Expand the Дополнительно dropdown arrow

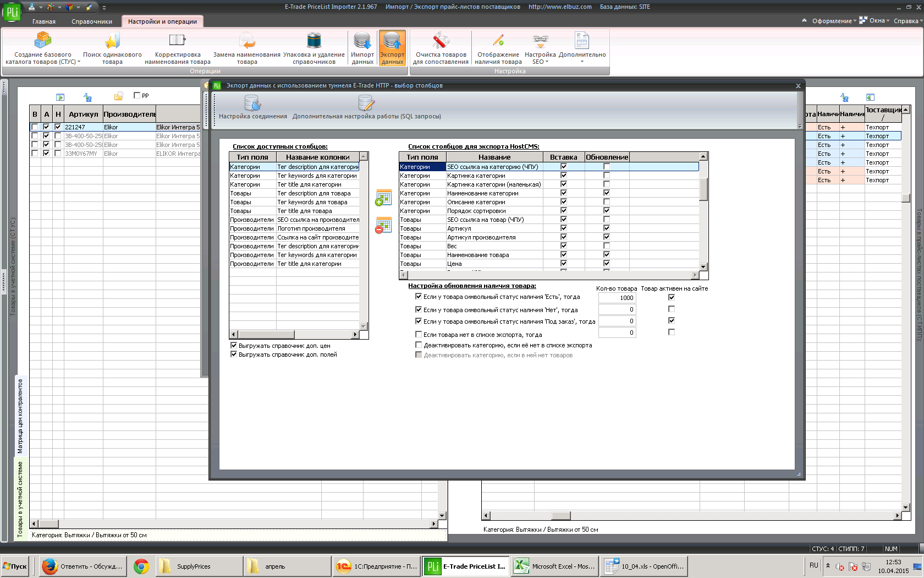point(582,62)
